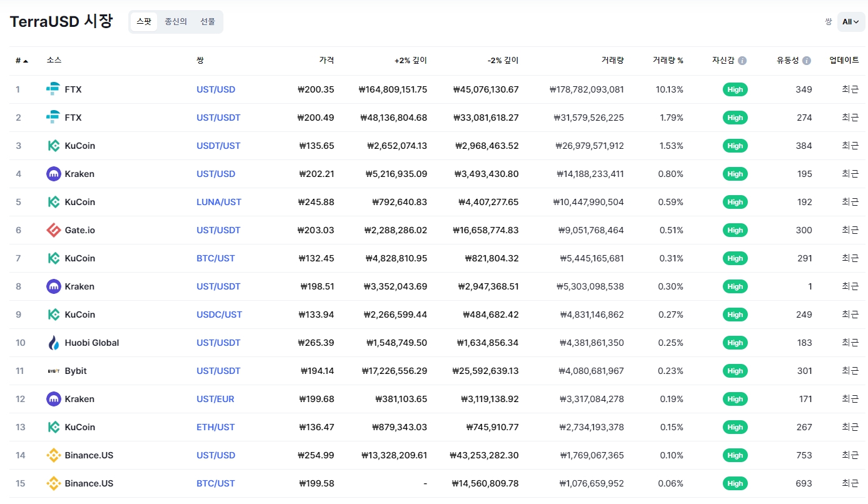The width and height of the screenshot is (868, 504).
Task: Click the volume ₩178,782,093,081
Action: pyautogui.click(x=586, y=89)
